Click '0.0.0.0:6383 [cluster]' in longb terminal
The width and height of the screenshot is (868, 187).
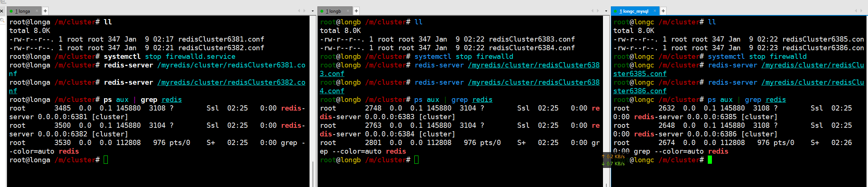tap(410, 117)
